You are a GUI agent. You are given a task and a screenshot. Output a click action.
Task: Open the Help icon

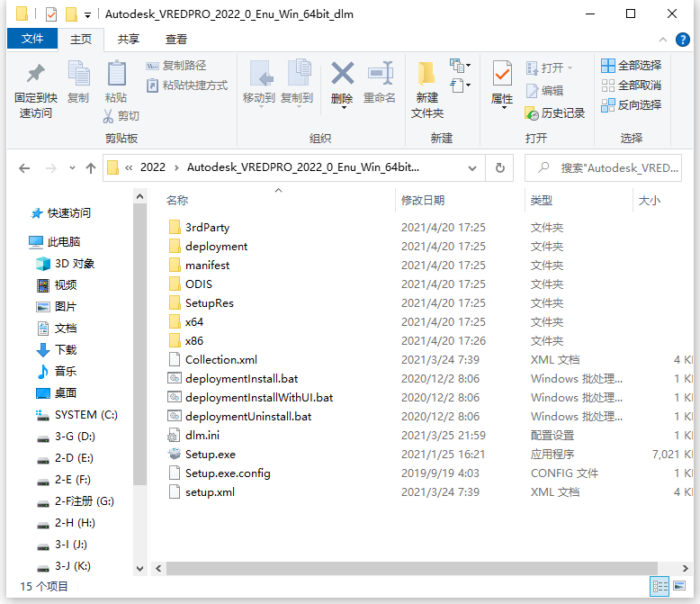point(683,40)
